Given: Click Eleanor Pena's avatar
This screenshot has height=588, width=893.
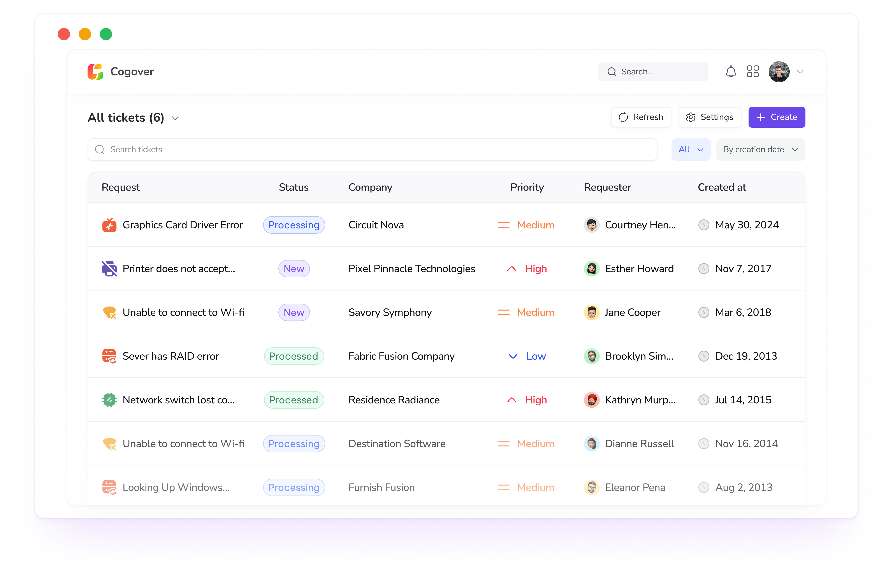Looking at the screenshot, I should (x=592, y=488).
